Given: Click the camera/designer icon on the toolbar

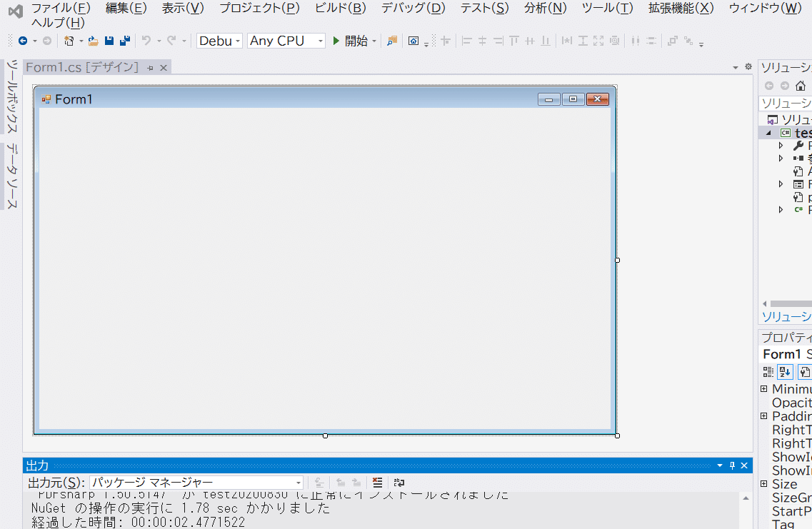Looking at the screenshot, I should 415,41.
